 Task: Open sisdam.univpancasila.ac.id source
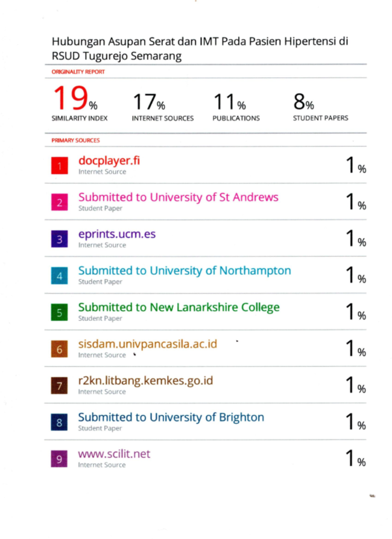(148, 344)
